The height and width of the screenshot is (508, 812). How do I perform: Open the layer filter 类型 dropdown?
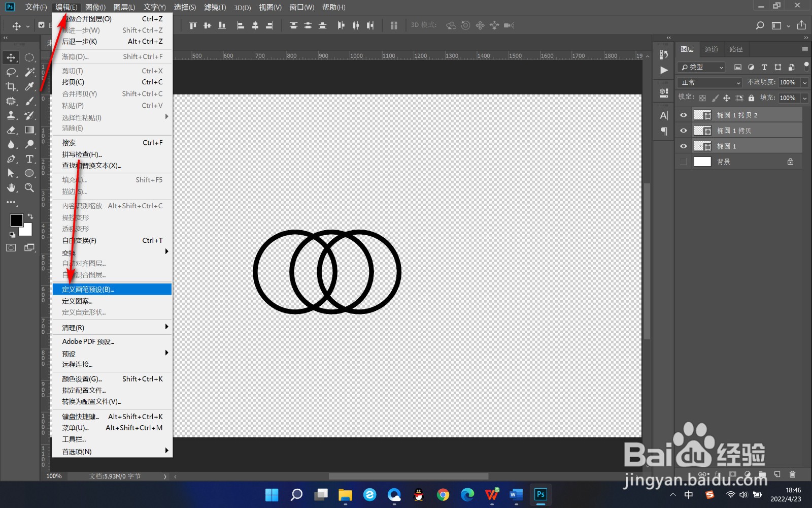click(x=702, y=67)
